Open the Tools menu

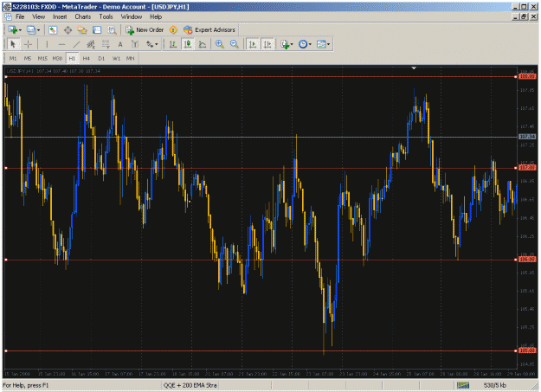click(x=106, y=16)
